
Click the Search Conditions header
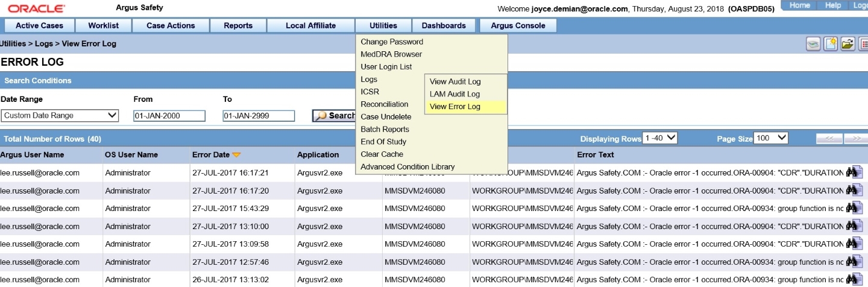click(38, 81)
